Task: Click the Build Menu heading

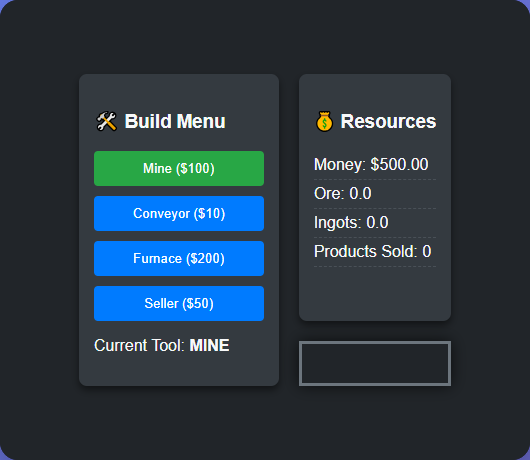Action: pos(175,121)
